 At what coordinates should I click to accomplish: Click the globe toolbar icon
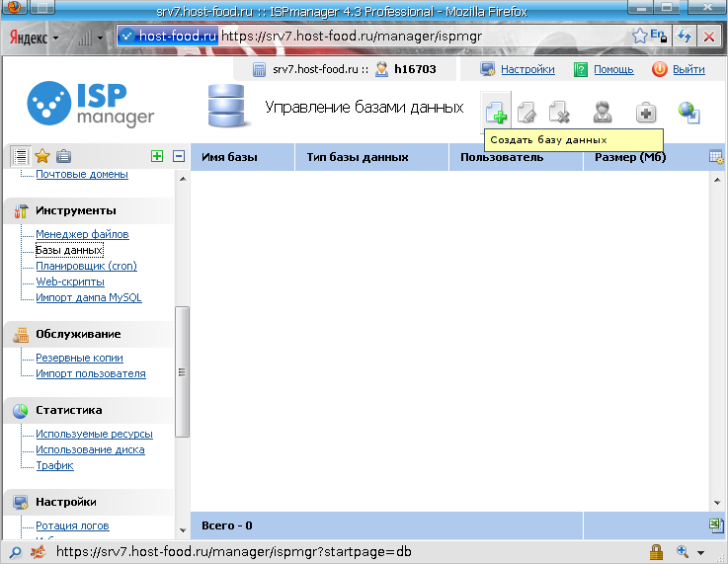[x=688, y=112]
